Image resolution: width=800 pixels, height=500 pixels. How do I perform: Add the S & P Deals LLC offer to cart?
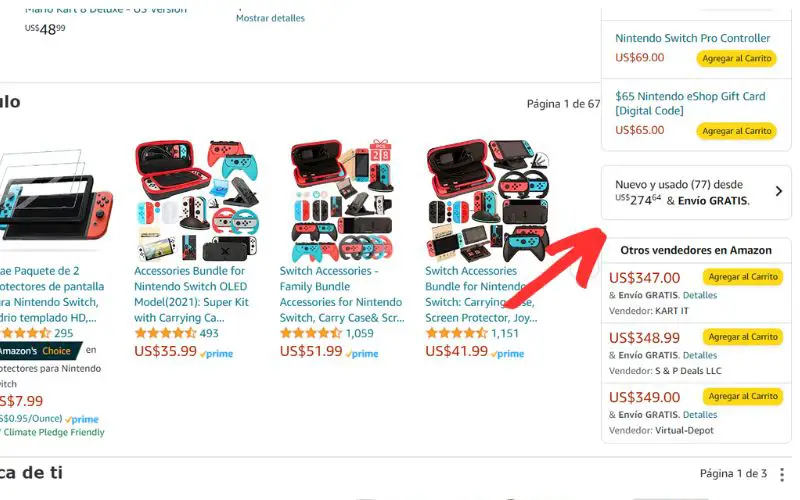tap(743, 337)
